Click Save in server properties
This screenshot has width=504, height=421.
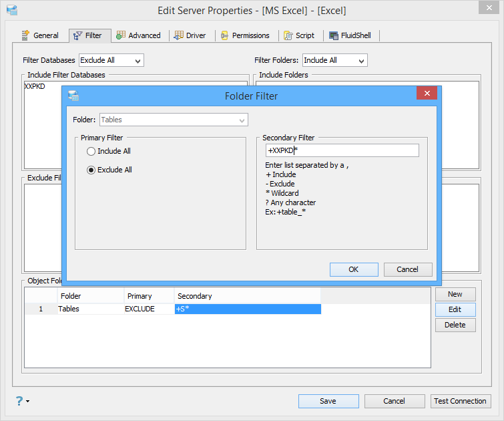pyautogui.click(x=328, y=401)
